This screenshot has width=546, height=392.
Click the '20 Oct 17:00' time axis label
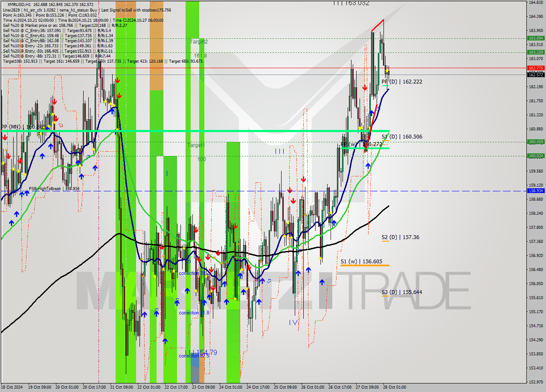coord(94,387)
